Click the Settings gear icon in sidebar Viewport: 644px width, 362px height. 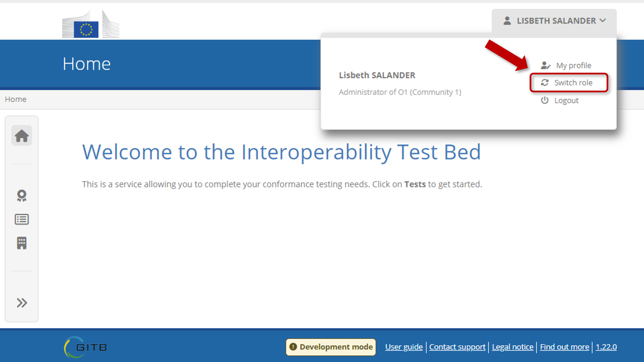pyautogui.click(x=22, y=195)
